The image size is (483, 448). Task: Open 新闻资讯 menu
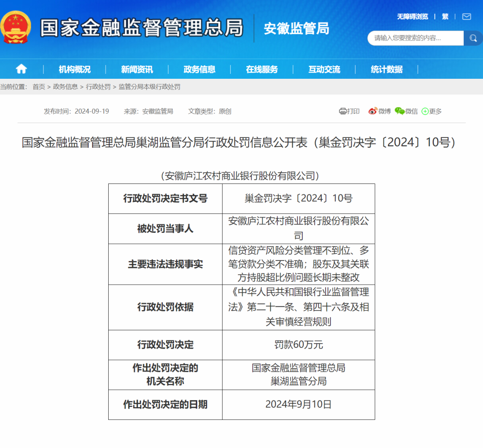click(x=137, y=69)
